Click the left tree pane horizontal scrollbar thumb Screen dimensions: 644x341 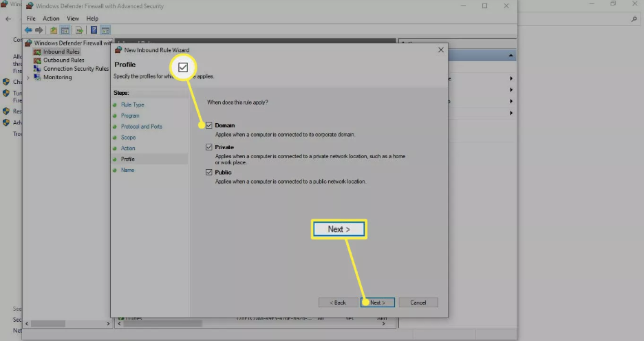pyautogui.click(x=48, y=324)
